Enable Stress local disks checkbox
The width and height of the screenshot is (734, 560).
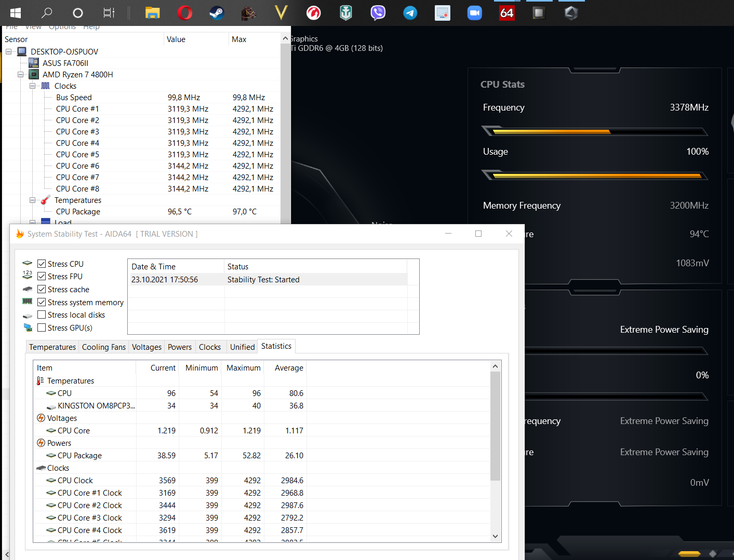pos(42,315)
